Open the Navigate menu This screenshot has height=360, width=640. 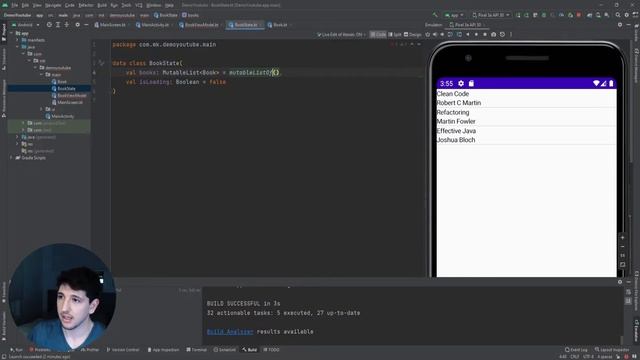click(x=53, y=5)
